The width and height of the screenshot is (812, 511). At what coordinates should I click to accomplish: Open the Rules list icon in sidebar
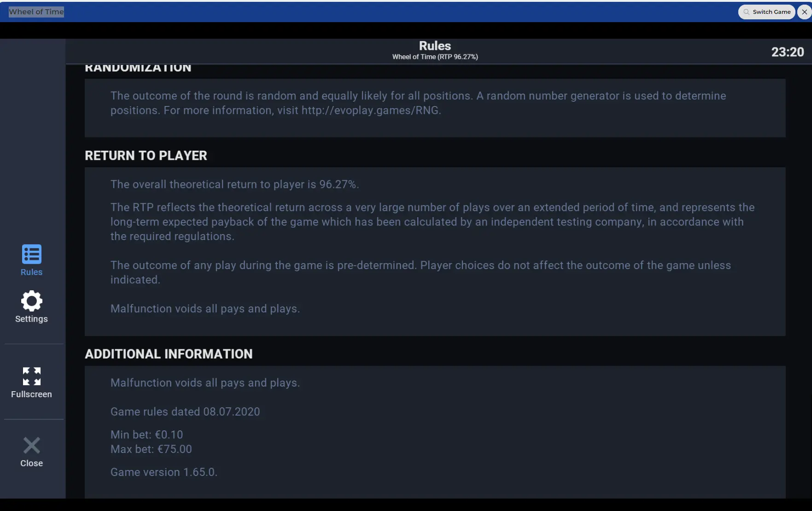[31, 254]
